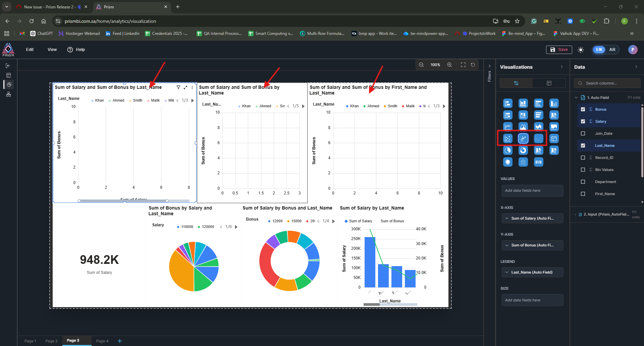Click the filter icon on first chart
The height and width of the screenshot is (346, 644).
click(178, 87)
